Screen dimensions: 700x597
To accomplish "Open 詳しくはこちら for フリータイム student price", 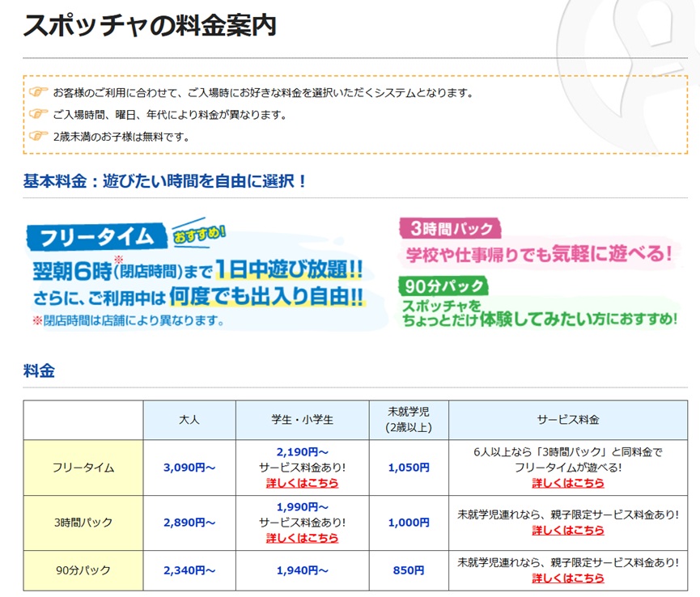I will coord(302,483).
